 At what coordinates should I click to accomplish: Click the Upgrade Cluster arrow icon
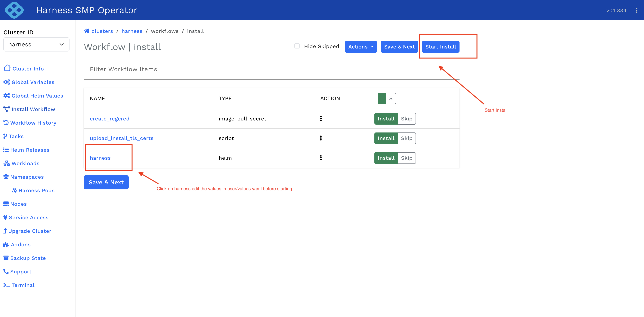(5, 231)
